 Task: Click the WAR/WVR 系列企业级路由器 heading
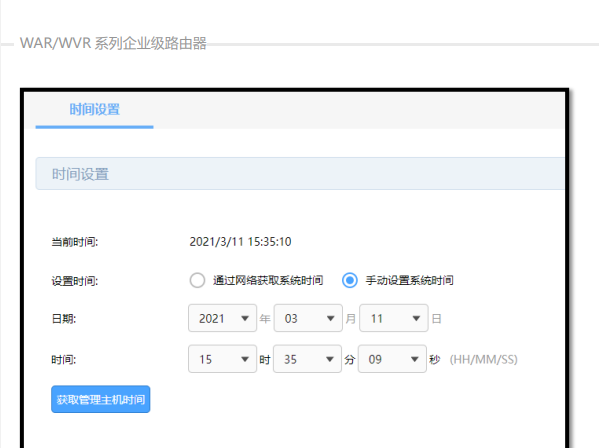(x=113, y=43)
